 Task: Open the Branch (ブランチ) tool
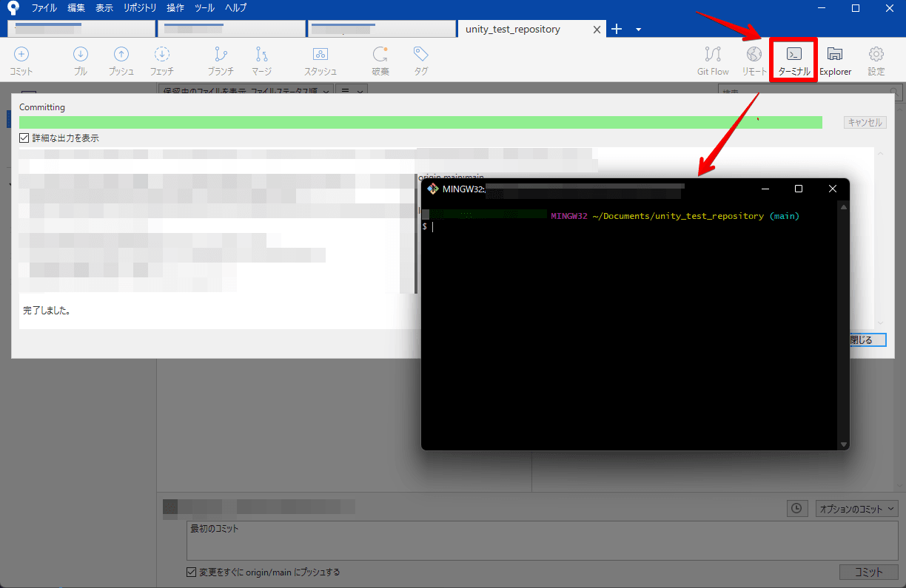coord(221,60)
